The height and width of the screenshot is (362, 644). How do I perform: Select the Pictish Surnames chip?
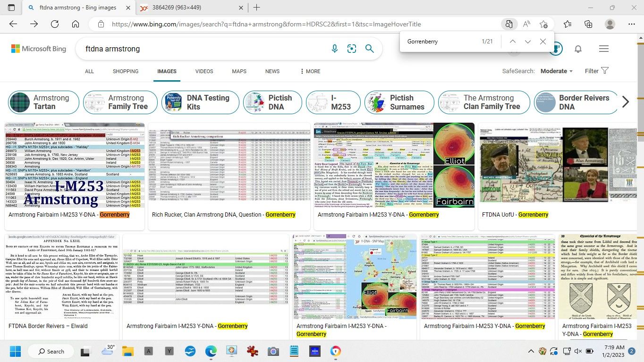pos(399,102)
